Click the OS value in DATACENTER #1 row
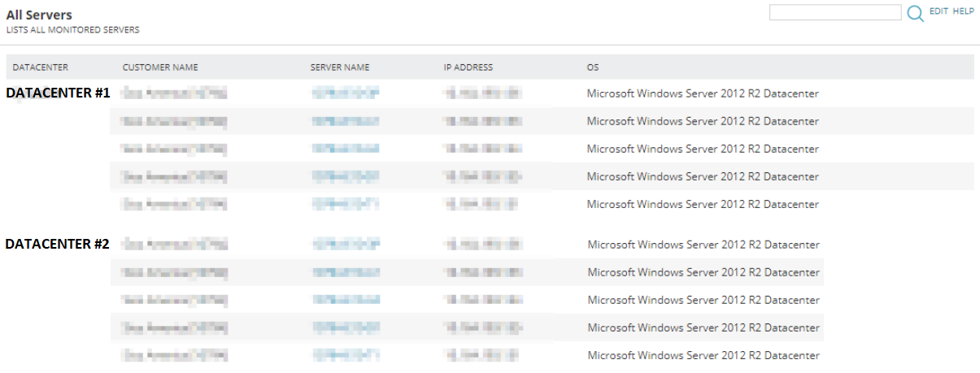Screen dimensions: 980x373 coord(703,93)
